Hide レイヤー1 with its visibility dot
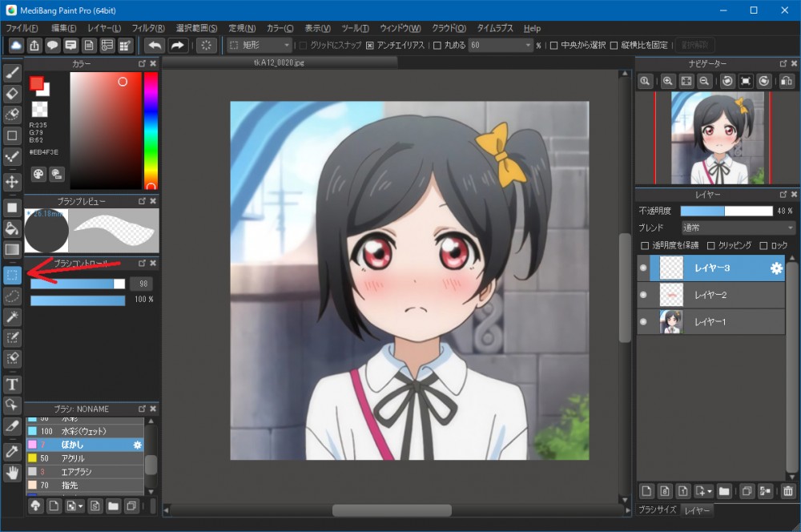The height and width of the screenshot is (532, 801). (x=643, y=322)
